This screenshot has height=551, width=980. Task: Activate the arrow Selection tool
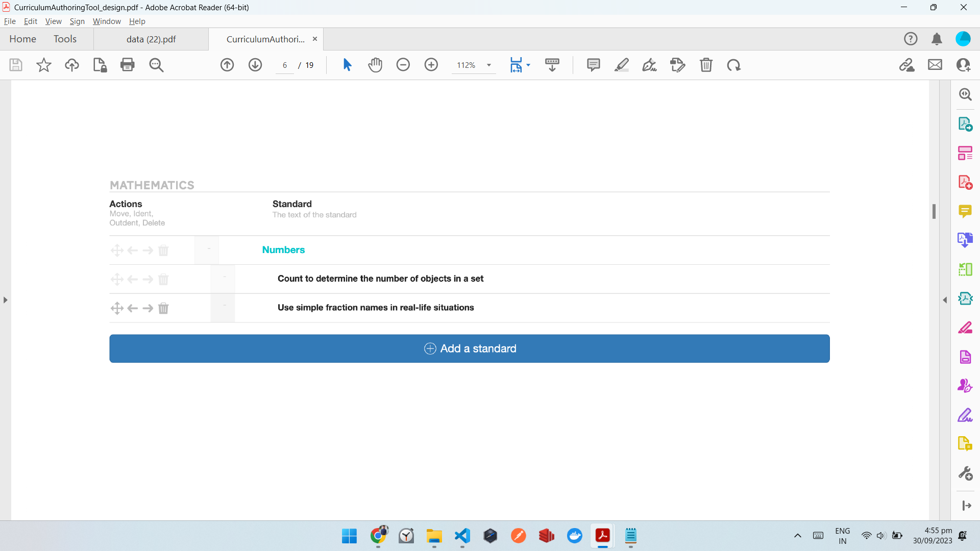347,65
